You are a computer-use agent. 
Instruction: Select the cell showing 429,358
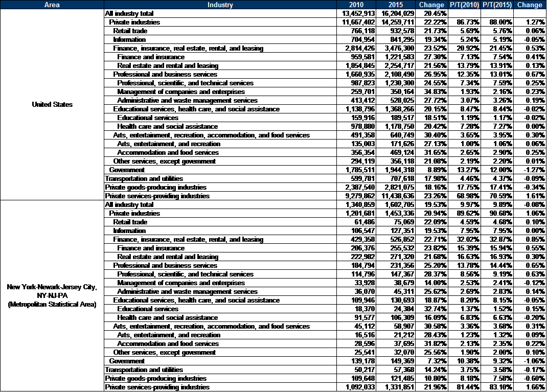pyautogui.click(x=356, y=240)
